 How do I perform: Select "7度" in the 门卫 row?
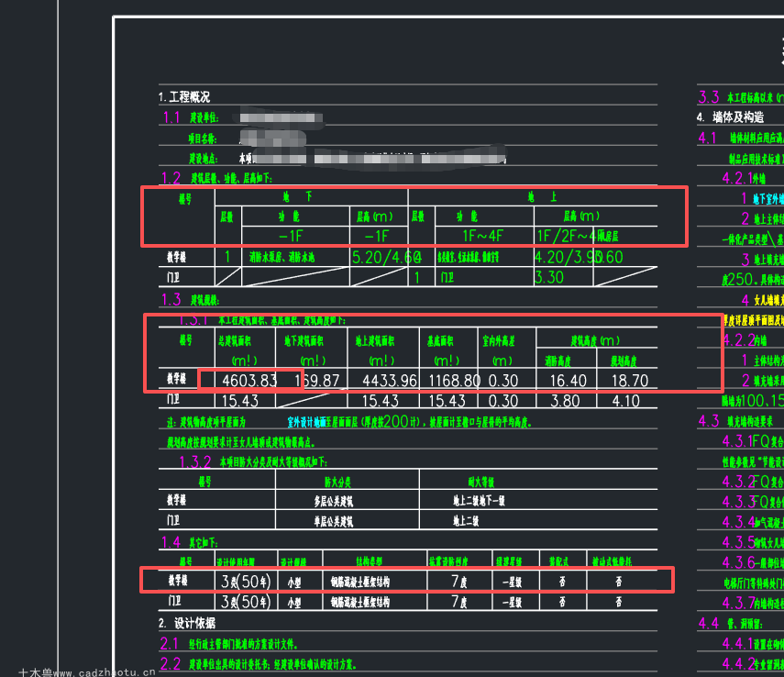coord(459,602)
